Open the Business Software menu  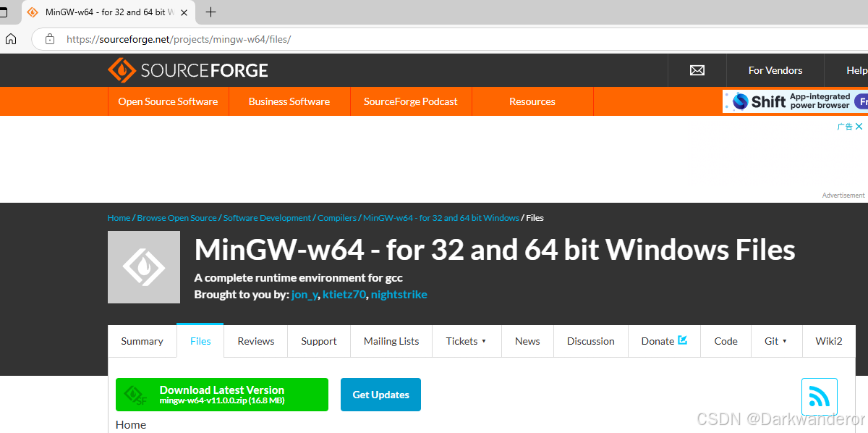click(x=289, y=101)
